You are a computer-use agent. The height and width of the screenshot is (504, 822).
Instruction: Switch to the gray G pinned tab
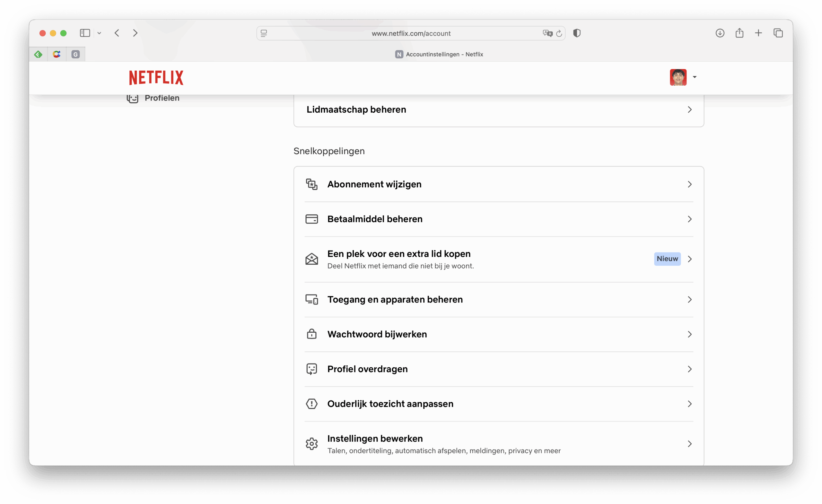pyautogui.click(x=75, y=54)
